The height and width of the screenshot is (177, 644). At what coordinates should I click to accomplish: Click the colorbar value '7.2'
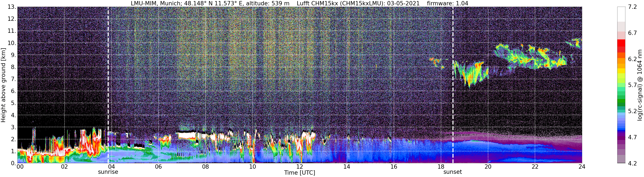click(632, 7)
